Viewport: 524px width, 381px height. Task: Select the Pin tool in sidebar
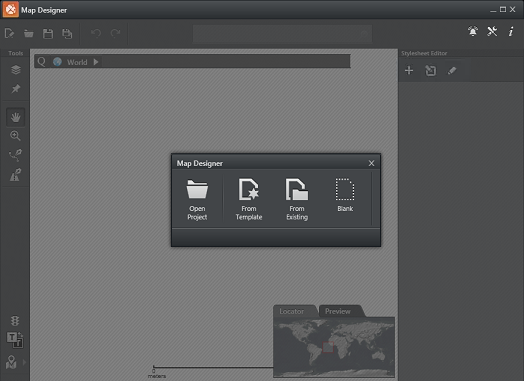coord(16,89)
